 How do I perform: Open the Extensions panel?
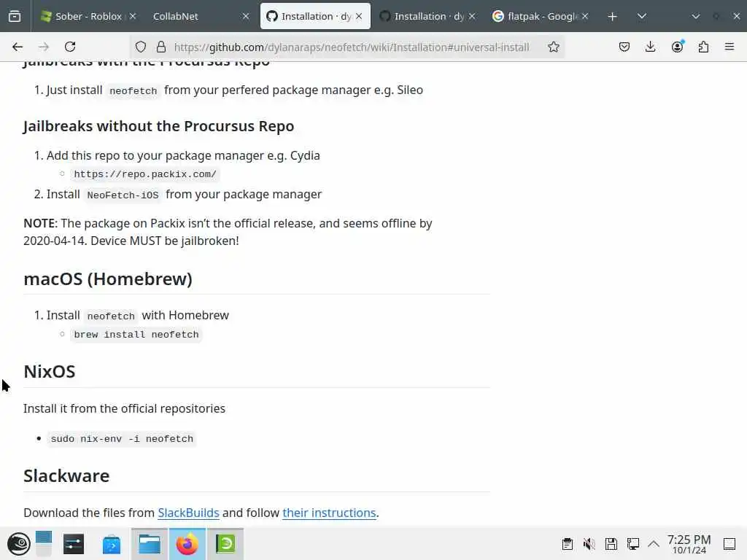703,47
